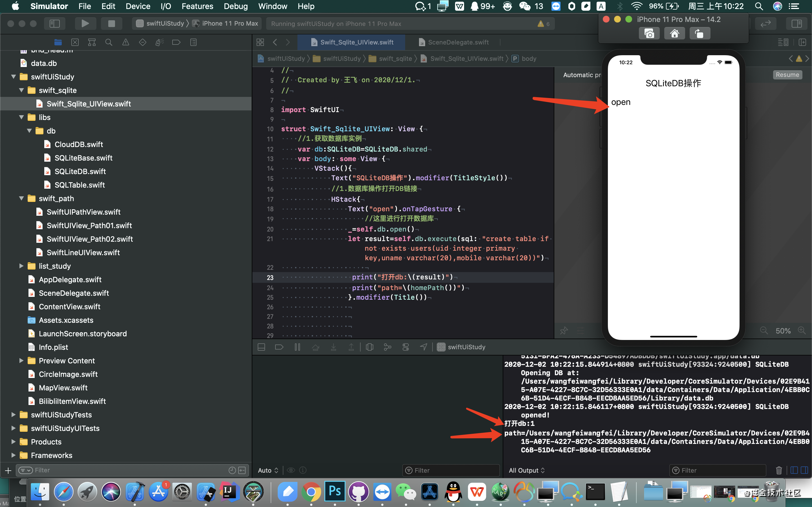Click the Pause execution debug icon
The height and width of the screenshot is (507, 812).
coord(297,347)
